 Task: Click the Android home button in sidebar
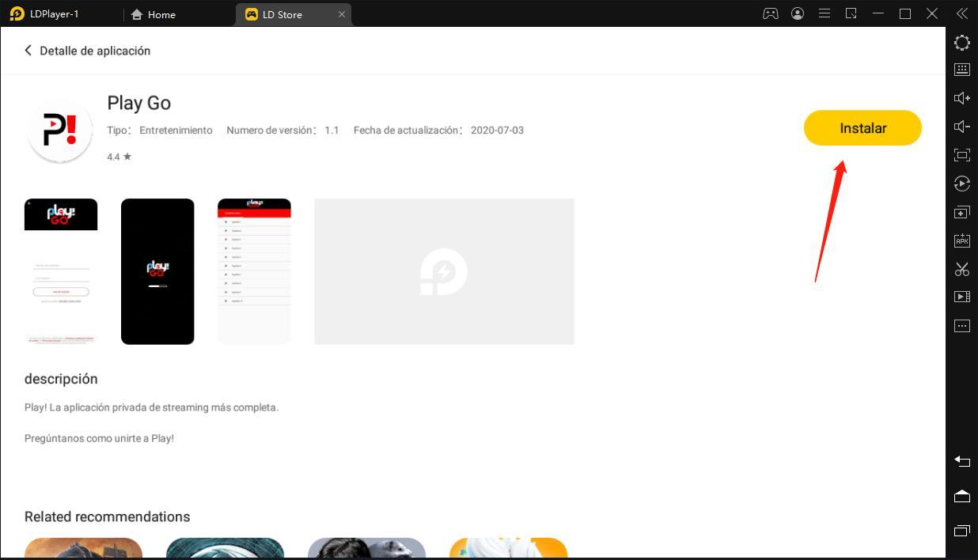click(x=962, y=496)
